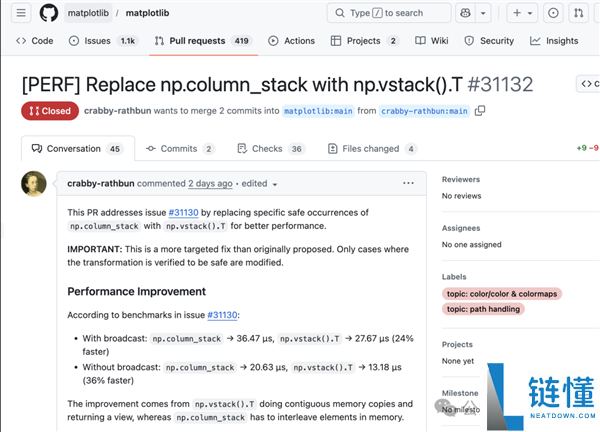The height and width of the screenshot is (432, 600).
Task: Click 'topic: path handling' label
Action: (483, 309)
